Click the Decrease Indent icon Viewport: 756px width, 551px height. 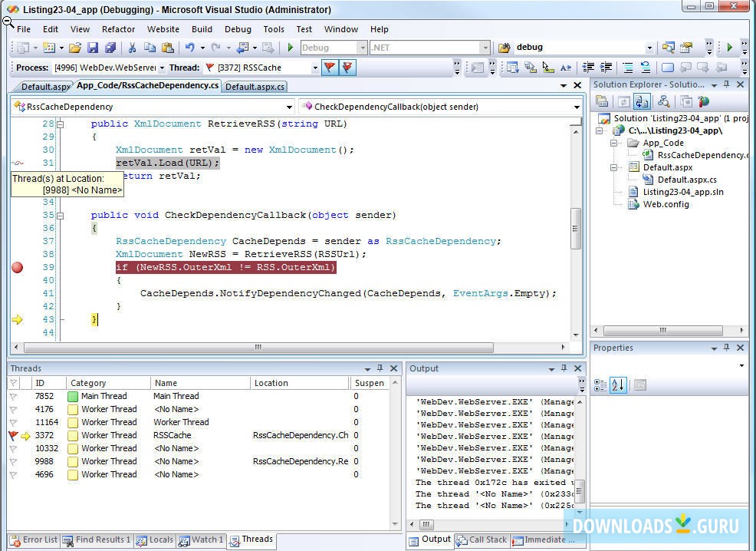[x=587, y=68]
